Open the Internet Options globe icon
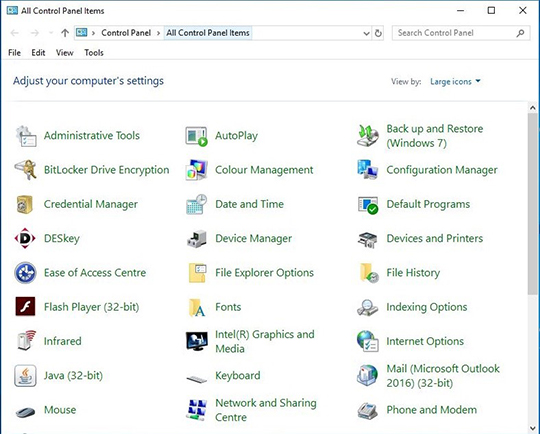 368,341
